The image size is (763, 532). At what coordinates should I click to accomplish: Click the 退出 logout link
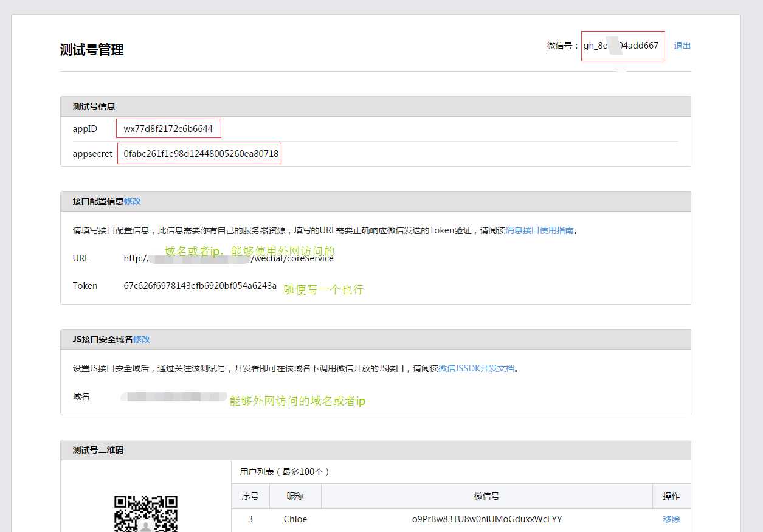(682, 46)
